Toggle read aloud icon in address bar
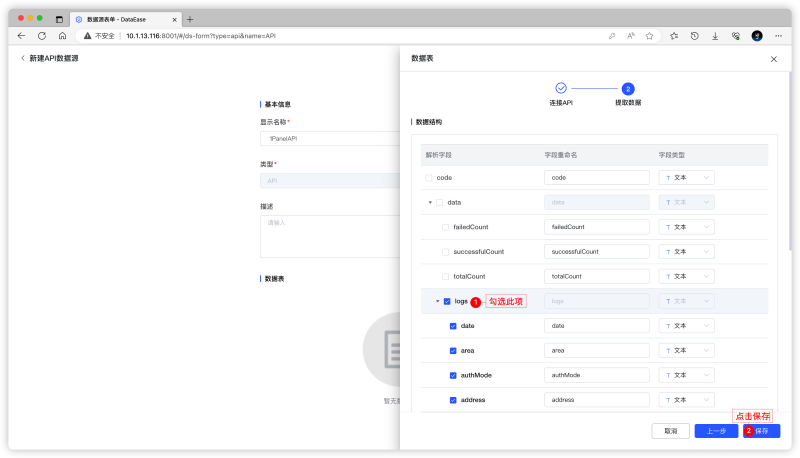This screenshot has height=458, width=800. (x=631, y=36)
